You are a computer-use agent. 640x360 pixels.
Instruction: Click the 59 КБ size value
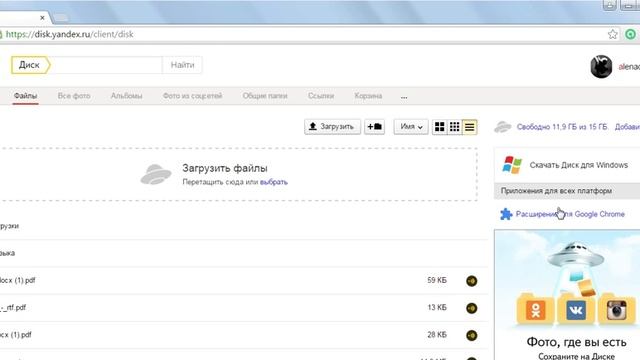point(437,280)
